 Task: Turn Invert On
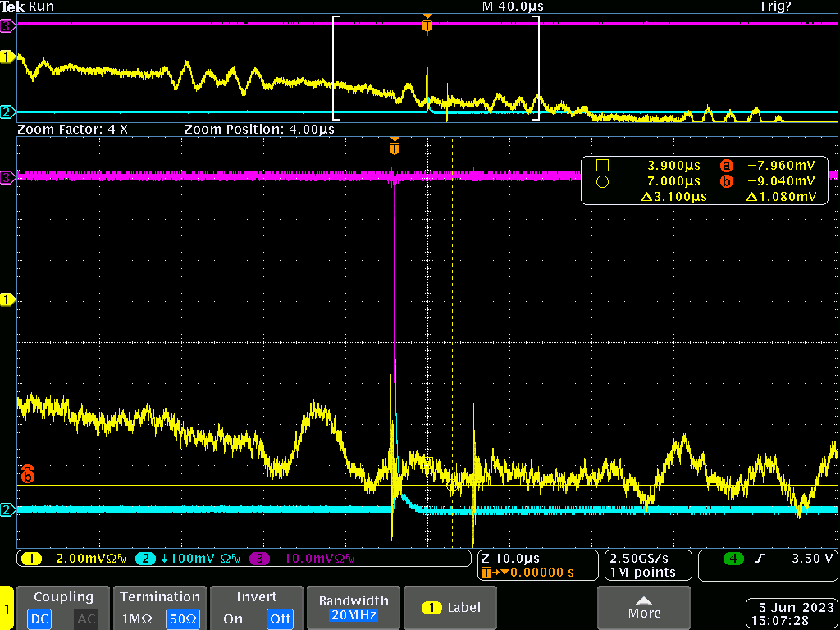point(232,619)
